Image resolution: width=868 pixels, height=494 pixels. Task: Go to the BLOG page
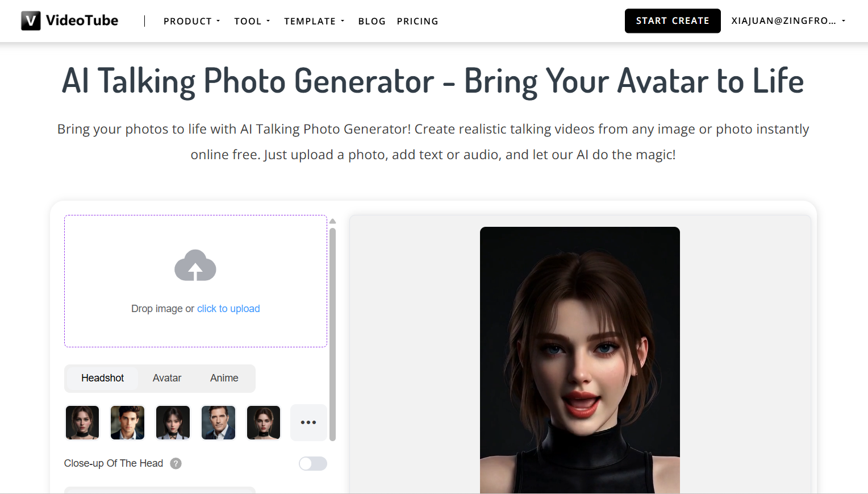tap(372, 21)
